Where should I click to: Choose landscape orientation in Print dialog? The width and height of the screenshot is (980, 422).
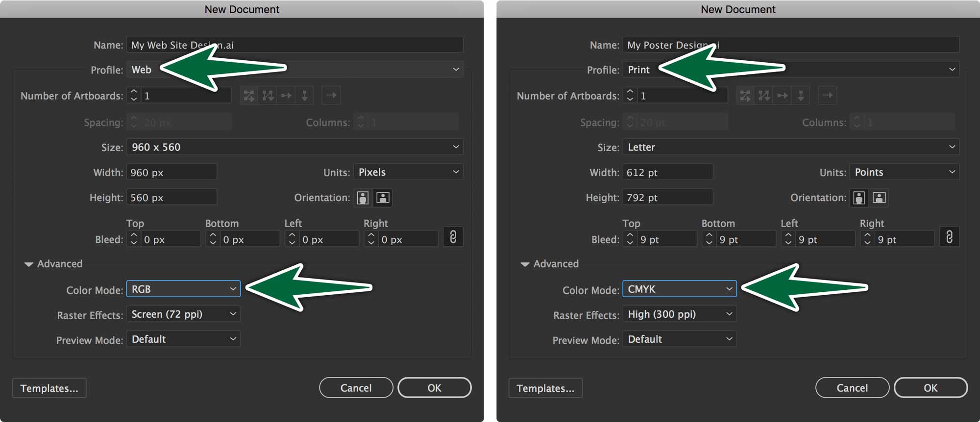tap(879, 198)
